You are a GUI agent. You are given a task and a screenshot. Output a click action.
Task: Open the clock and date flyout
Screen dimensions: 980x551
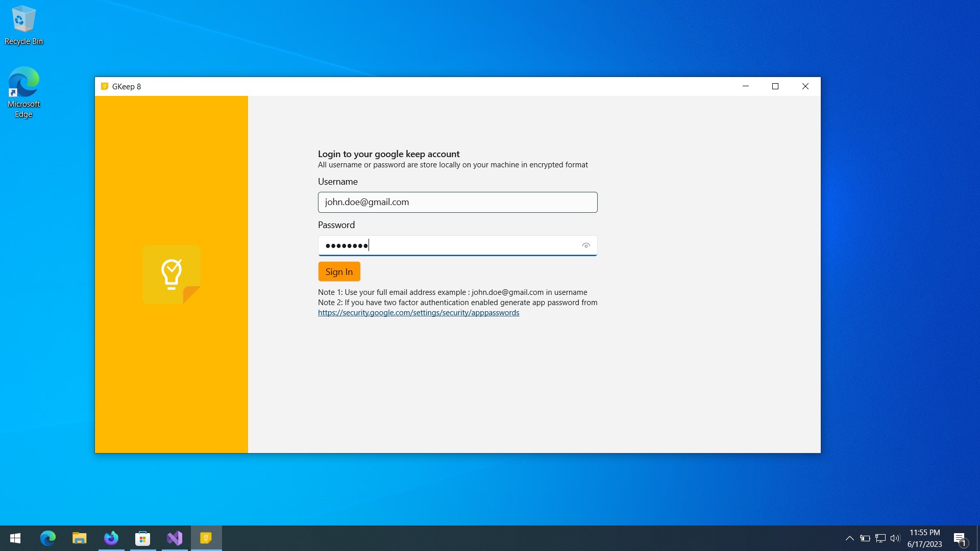[924, 538]
